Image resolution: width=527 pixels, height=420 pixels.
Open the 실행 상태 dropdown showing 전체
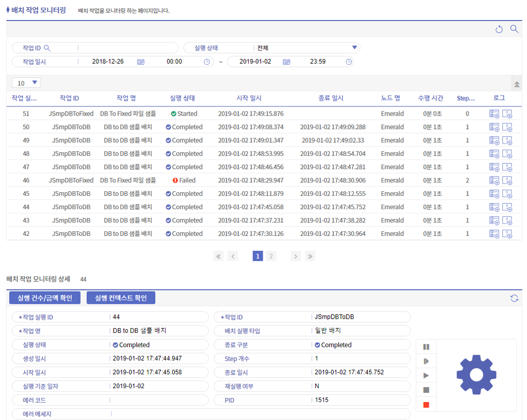click(271, 48)
